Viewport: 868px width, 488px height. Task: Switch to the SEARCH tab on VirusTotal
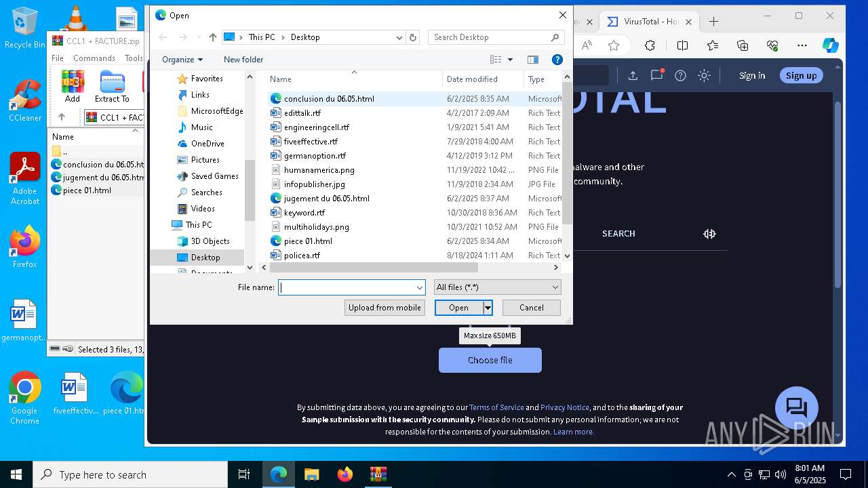(618, 234)
